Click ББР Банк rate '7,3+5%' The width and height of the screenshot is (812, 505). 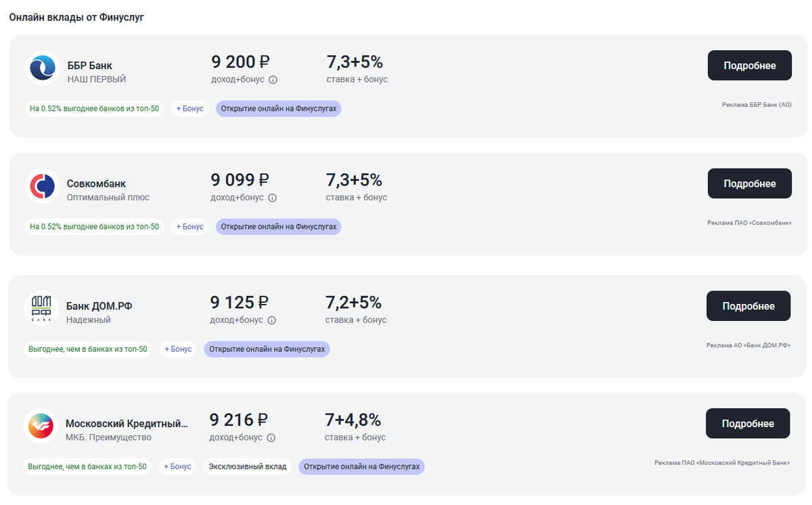tap(355, 62)
